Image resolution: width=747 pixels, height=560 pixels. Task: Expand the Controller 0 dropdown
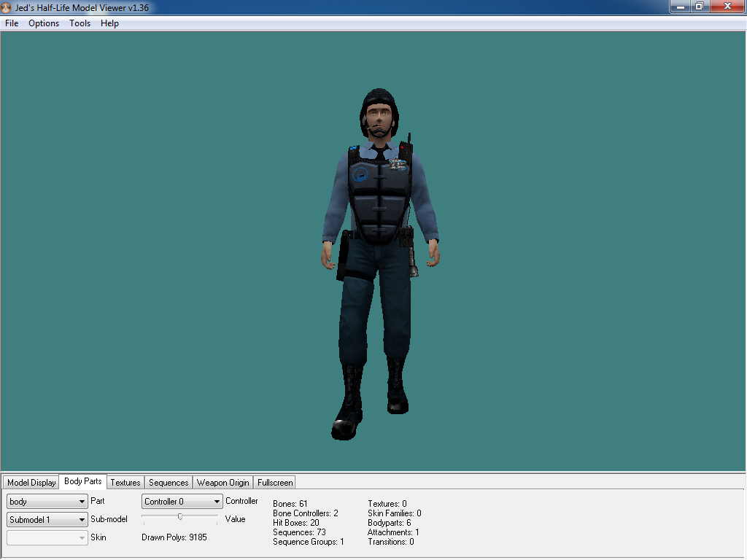[x=182, y=502]
